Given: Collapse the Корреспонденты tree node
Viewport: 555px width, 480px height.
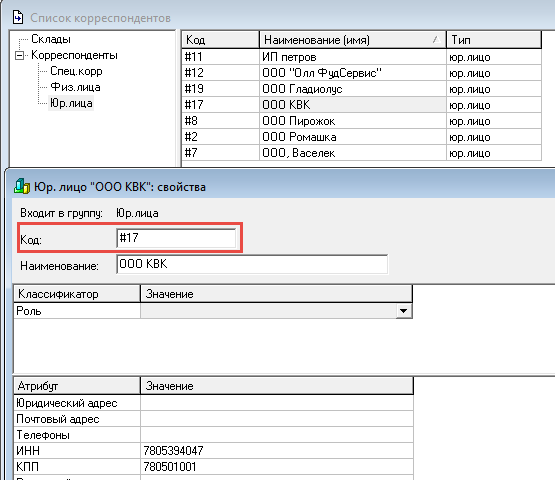Looking at the screenshot, I should pyautogui.click(x=20, y=56).
